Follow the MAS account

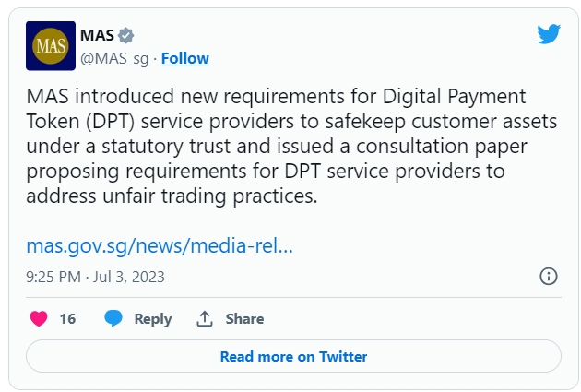184,58
